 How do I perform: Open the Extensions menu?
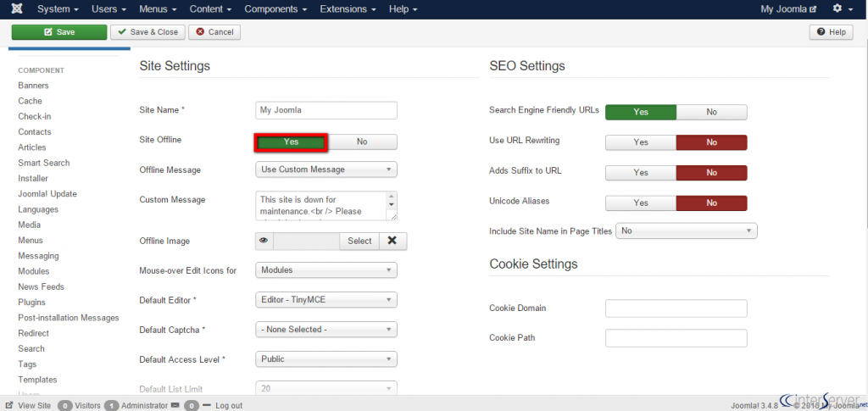coord(348,9)
